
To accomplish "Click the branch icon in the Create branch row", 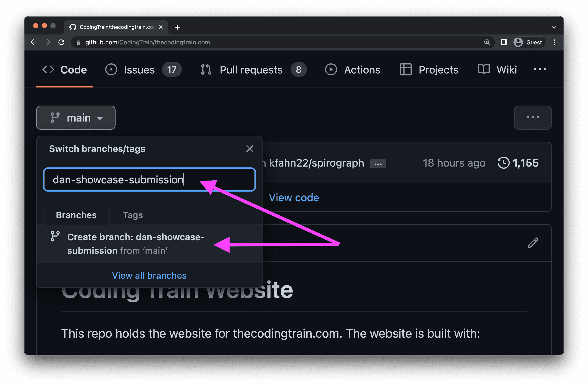I will [x=55, y=237].
